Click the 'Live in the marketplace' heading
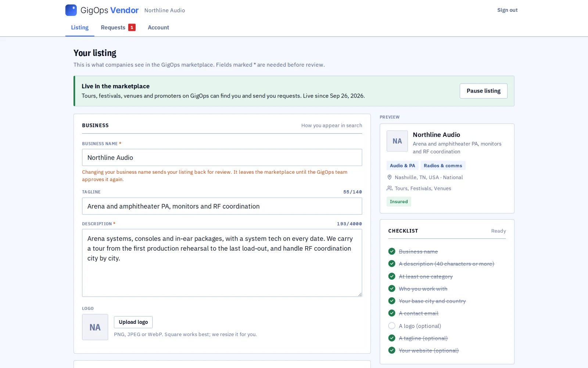Screen dimensions: 588x368 point(115,86)
